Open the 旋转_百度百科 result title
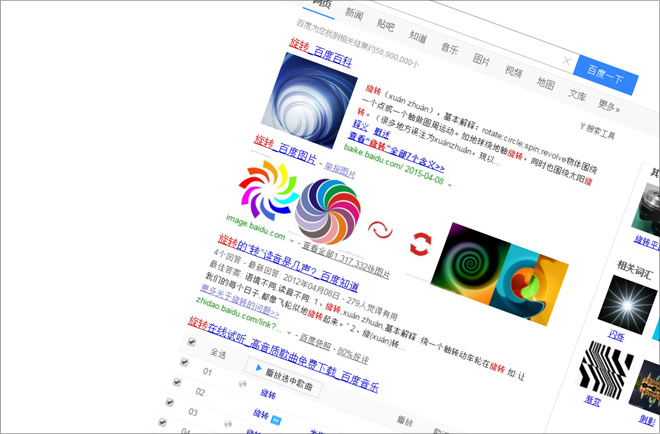Image resolution: width=660 pixels, height=434 pixels. (x=320, y=53)
